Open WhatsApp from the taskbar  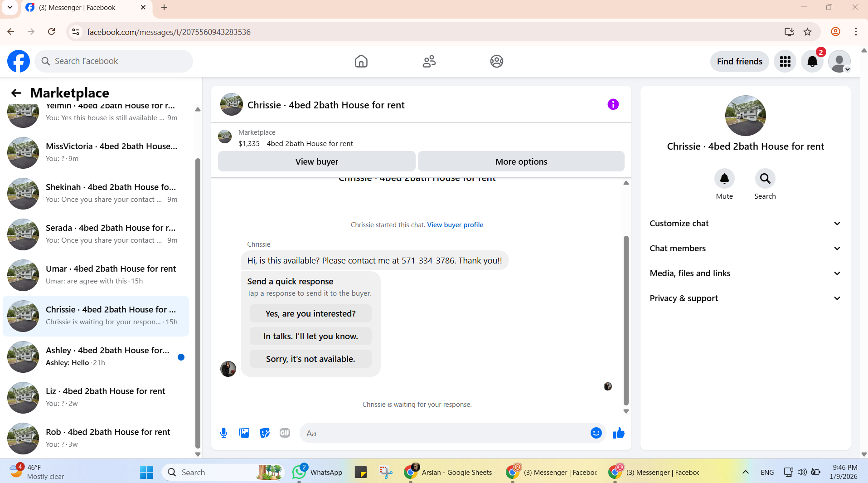click(317, 472)
